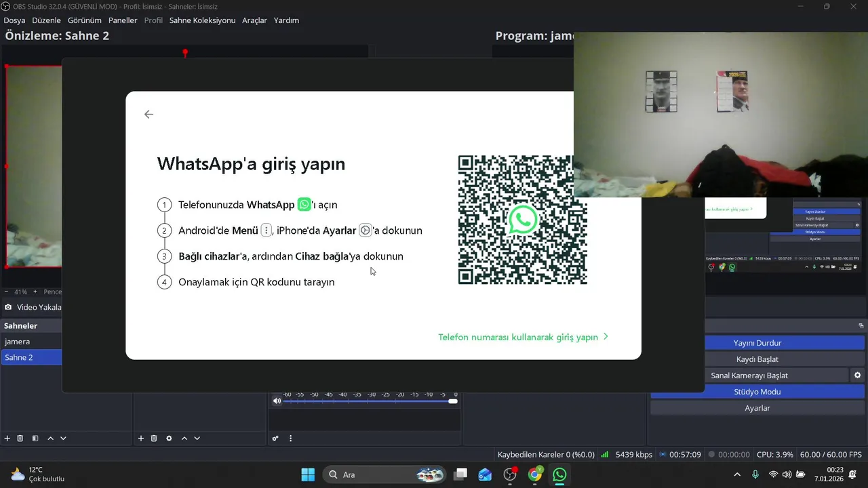Click Kaydı Başlat button

click(757, 359)
